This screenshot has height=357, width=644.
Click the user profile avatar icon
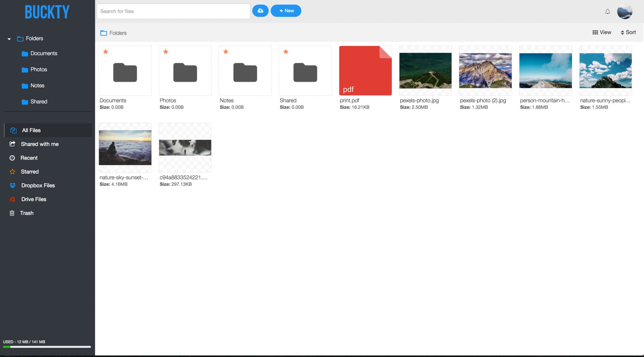pos(625,11)
